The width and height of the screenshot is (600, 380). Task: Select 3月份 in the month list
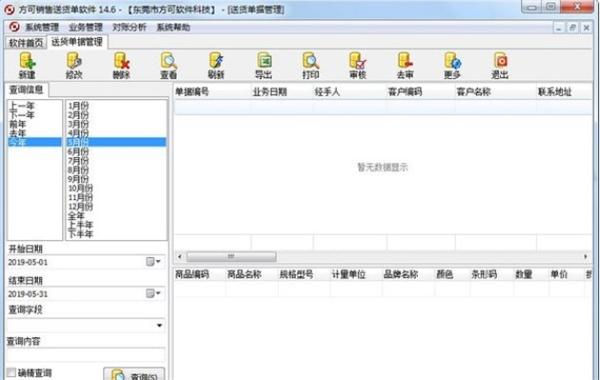tap(117, 124)
